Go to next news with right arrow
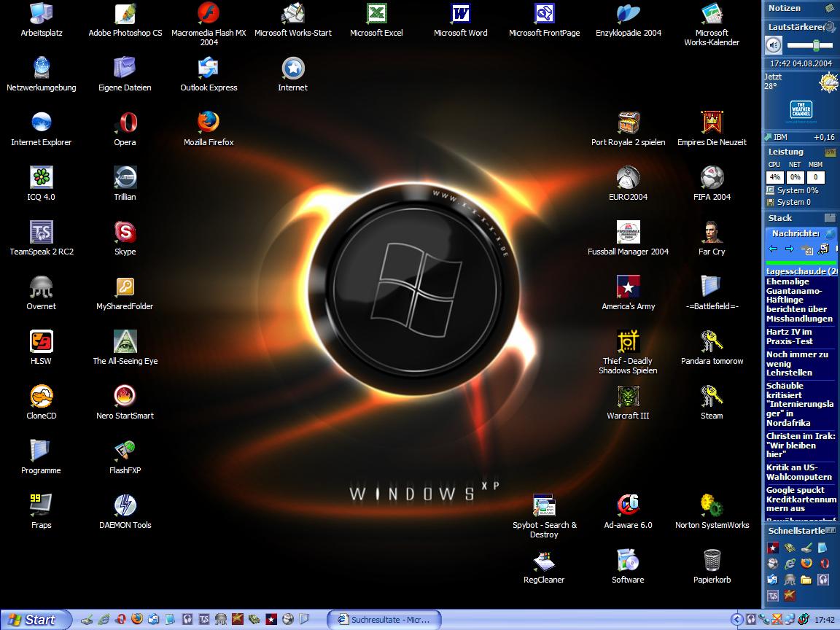 (x=790, y=249)
